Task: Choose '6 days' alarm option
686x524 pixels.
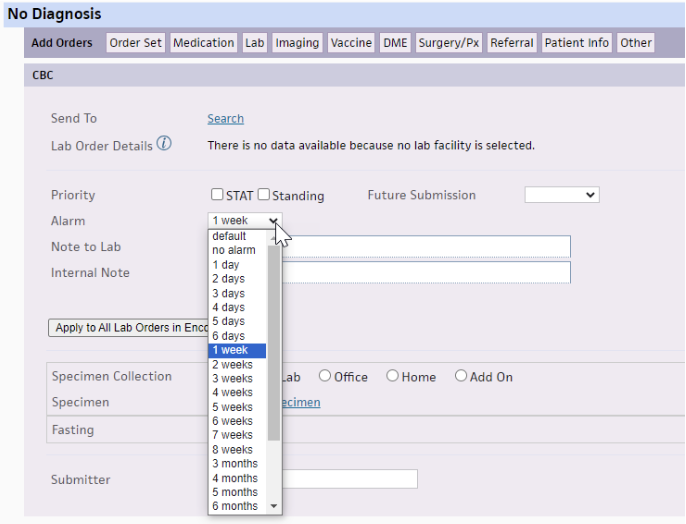Action: 237,336
